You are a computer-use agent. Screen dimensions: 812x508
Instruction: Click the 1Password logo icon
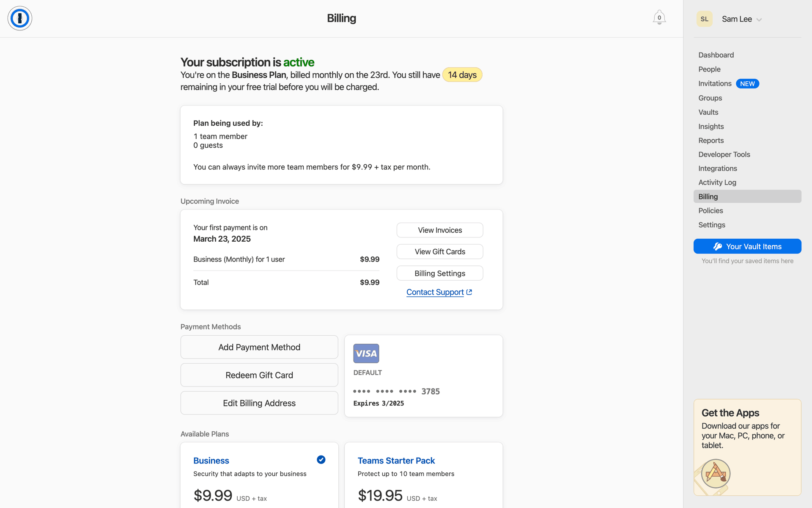20,18
